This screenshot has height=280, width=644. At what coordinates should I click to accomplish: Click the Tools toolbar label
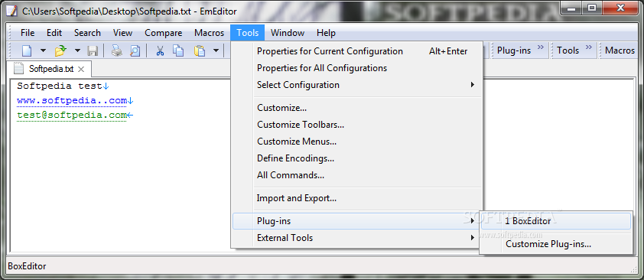point(568,50)
